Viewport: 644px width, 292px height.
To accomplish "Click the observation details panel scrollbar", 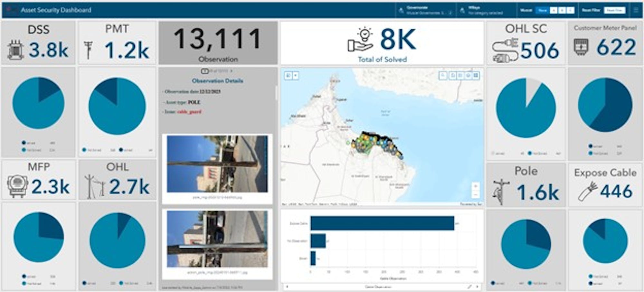I will 276,93.
